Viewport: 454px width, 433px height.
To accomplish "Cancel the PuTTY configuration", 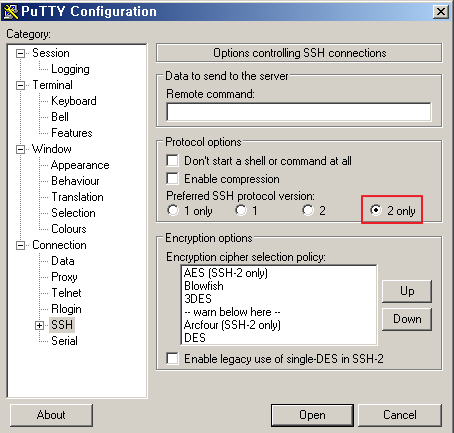I will pos(400,415).
